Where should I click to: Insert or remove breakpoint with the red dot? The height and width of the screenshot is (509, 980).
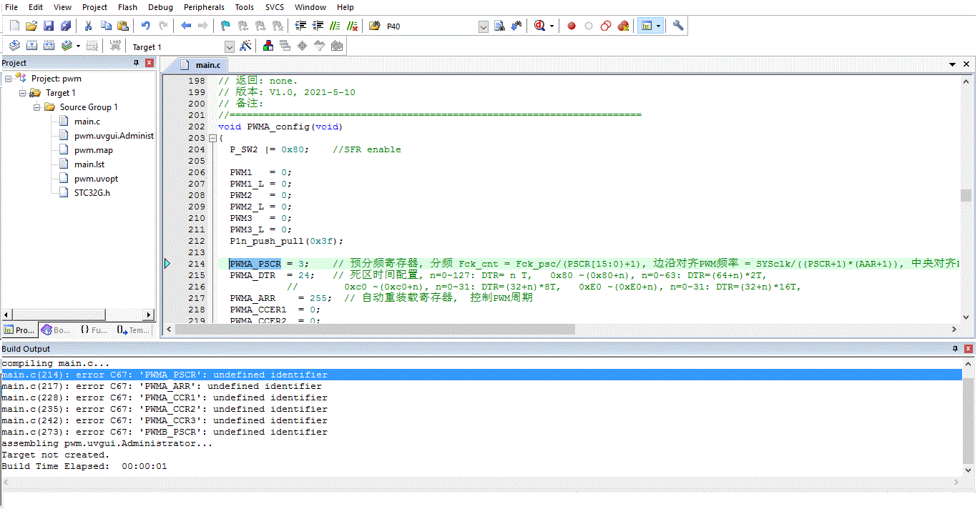[x=572, y=26]
